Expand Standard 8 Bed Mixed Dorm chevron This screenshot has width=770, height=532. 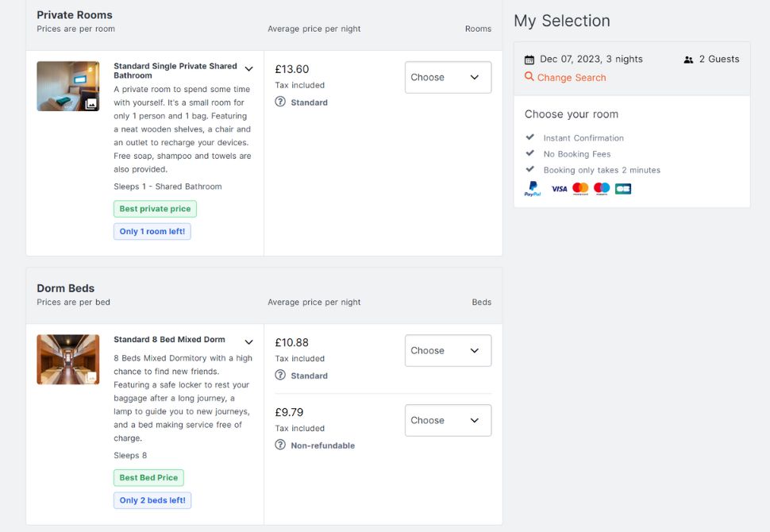coord(248,342)
